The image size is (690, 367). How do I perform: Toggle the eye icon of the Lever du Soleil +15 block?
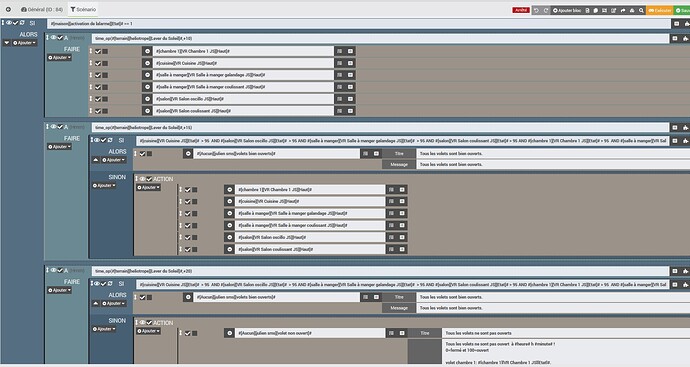click(53, 127)
